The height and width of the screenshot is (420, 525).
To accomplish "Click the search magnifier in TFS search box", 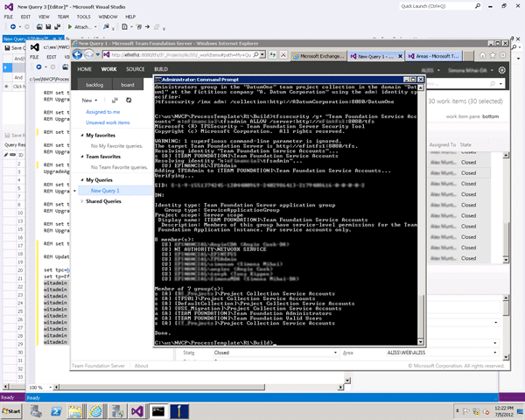I will click(x=493, y=84).
